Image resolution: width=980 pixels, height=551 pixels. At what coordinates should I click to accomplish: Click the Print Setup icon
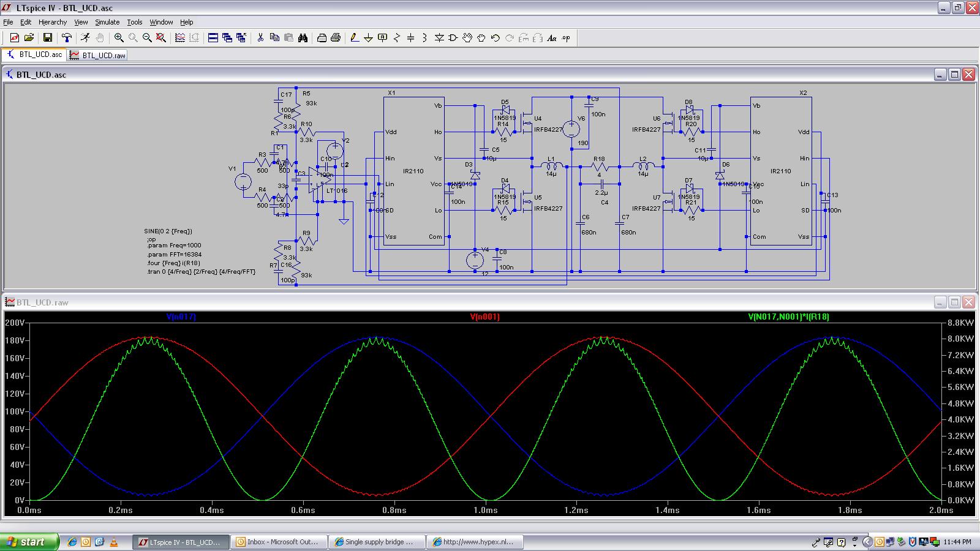(322, 38)
